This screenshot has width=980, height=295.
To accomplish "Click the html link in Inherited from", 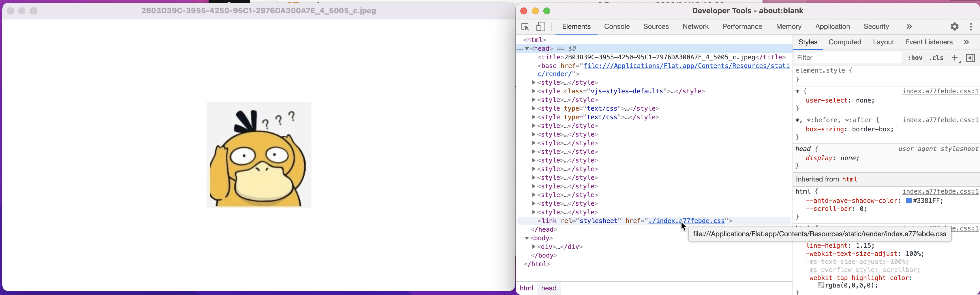I will tap(850, 179).
